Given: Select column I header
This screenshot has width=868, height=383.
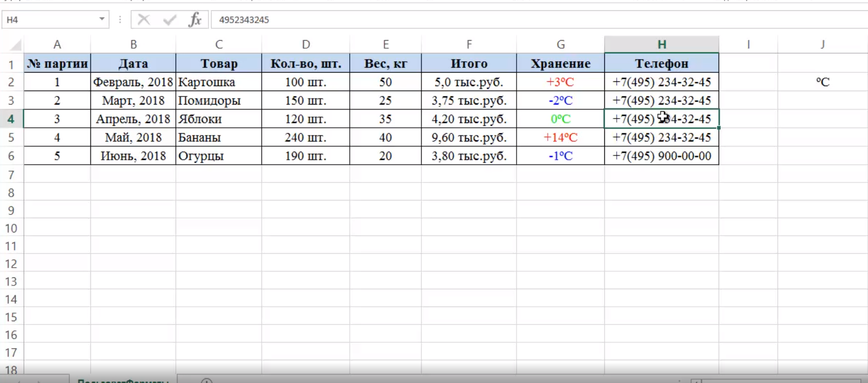Looking at the screenshot, I should click(748, 44).
